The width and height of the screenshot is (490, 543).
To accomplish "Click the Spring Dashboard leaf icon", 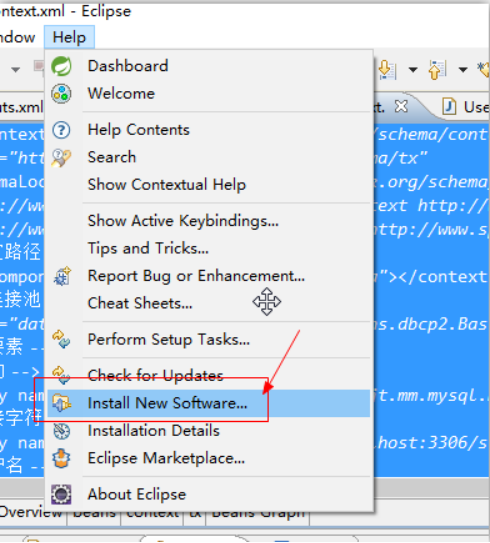I will tap(61, 66).
